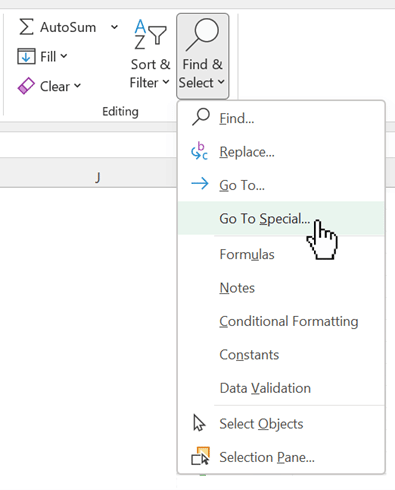Open the Clear dropdown chevron
The image size is (395, 490).
[x=77, y=86]
